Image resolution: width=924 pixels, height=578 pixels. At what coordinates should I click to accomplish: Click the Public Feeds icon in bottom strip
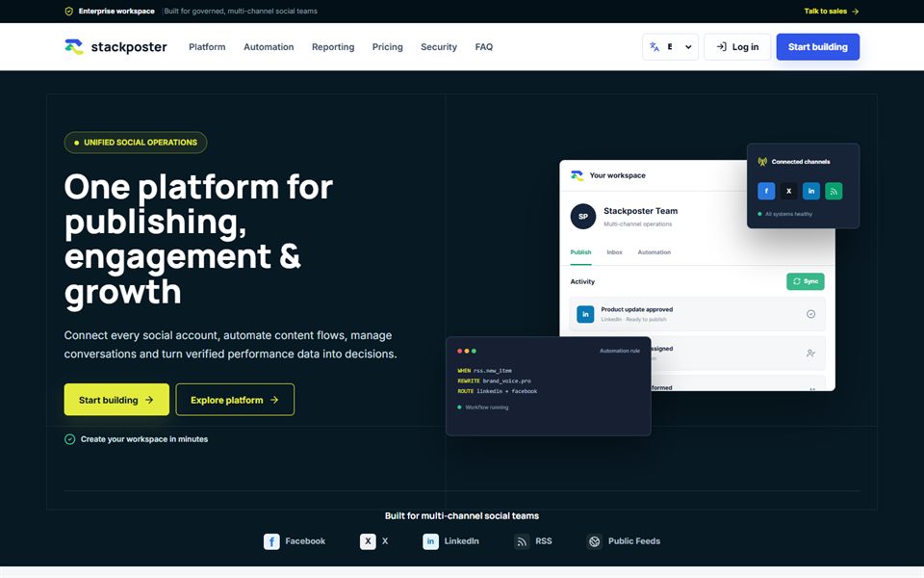click(x=595, y=541)
